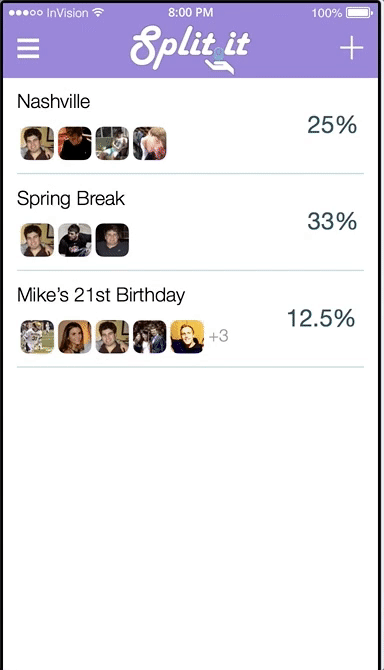Tap the battery icon in status bar
This screenshot has width=384, height=670.
pos(359,13)
